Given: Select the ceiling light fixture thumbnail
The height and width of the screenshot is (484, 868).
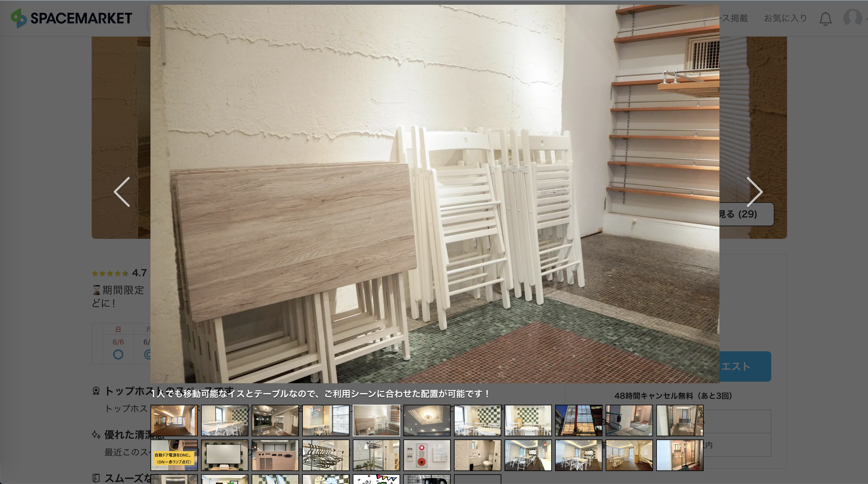Looking at the screenshot, I should 427,420.
